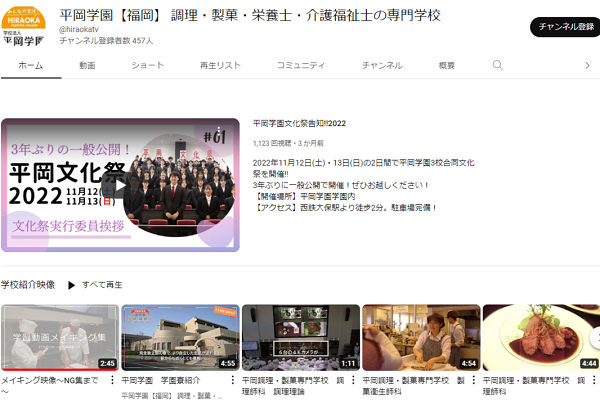600x400 pixels.
Task: Open the 2:45 making-of video thumbnail
Action: [60, 338]
